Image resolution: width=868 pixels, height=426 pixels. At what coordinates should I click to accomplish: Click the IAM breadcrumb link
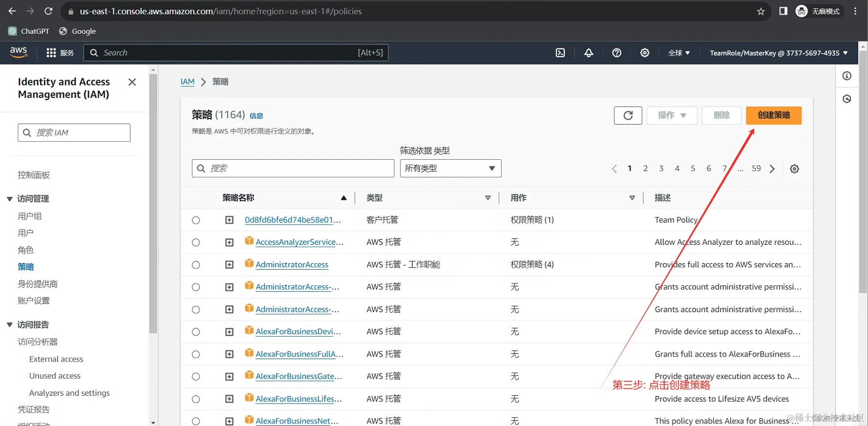click(188, 82)
